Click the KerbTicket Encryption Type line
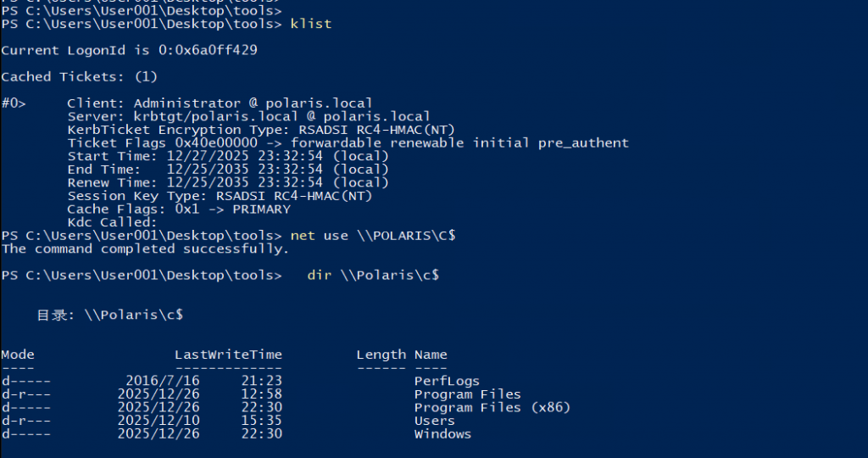This screenshot has width=868, height=458. click(x=261, y=130)
